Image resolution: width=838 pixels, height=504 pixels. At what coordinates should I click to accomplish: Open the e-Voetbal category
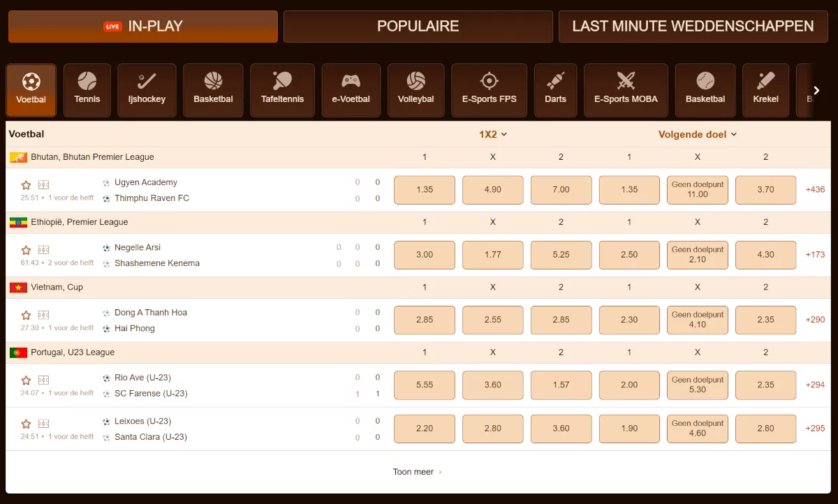click(x=351, y=90)
